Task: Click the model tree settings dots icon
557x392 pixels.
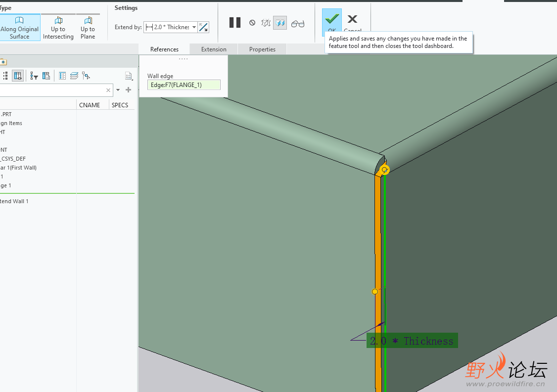Action: coord(5,76)
